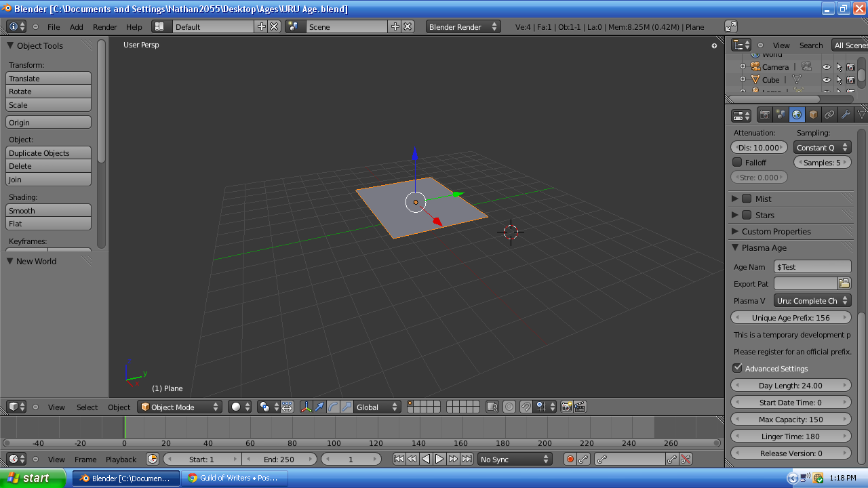Click the proportional editing circle icon
Viewport: 868px width, 488px height.
pos(508,407)
